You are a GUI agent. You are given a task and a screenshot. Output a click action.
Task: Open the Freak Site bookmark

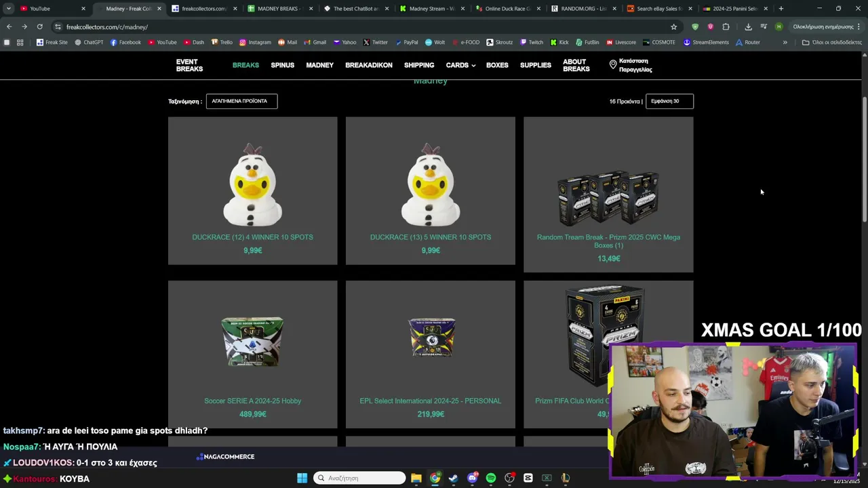[x=52, y=42]
